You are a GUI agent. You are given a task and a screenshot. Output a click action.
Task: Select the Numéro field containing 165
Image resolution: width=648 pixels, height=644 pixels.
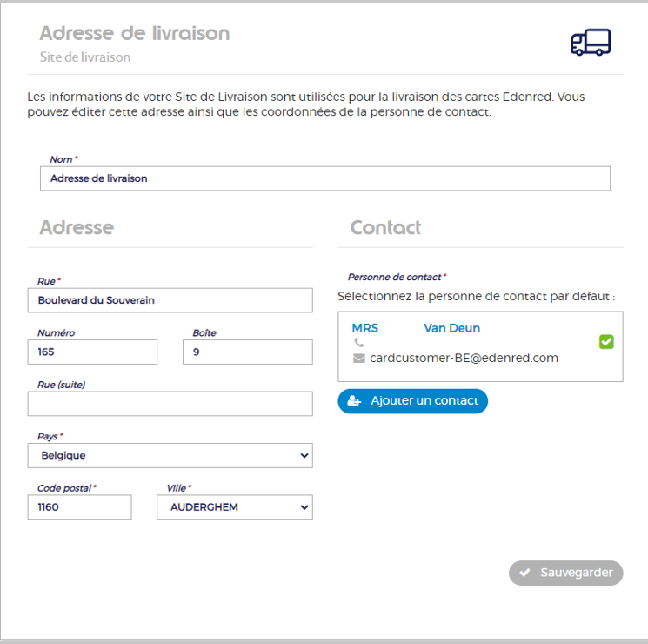pos(92,352)
